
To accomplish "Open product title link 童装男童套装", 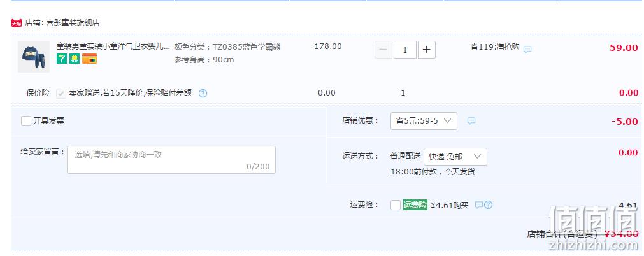I will pyautogui.click(x=113, y=47).
